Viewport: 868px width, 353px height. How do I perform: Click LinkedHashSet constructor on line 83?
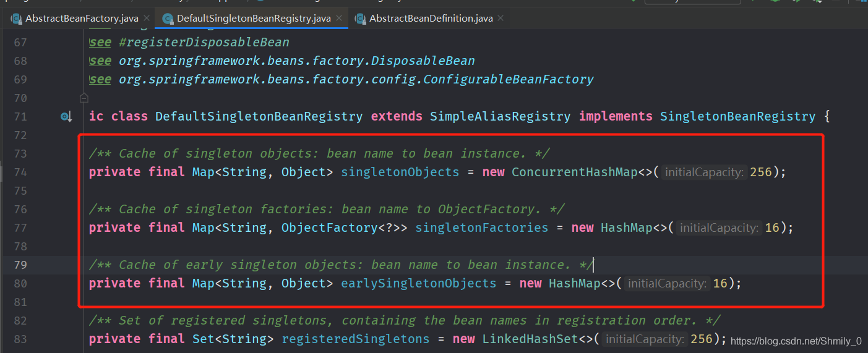(x=530, y=339)
